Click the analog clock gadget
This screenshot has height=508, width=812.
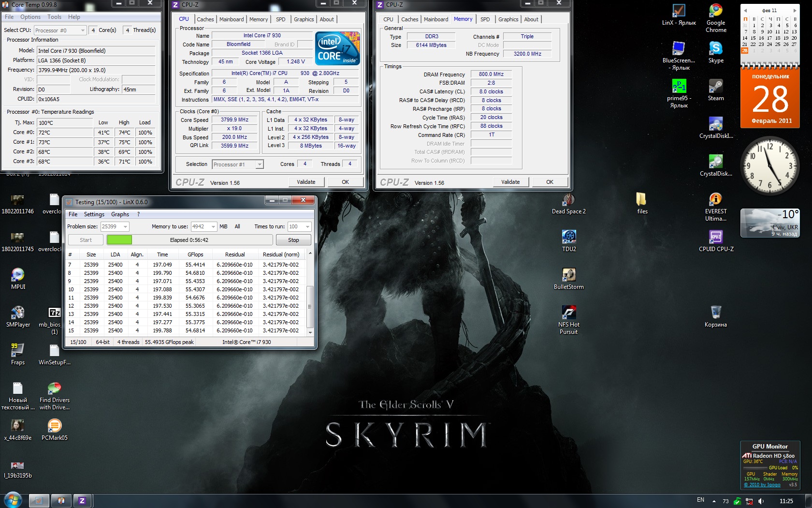pos(769,166)
